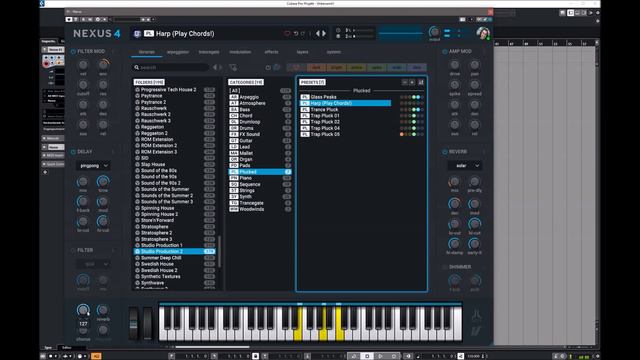Image resolution: width=640 pixels, height=360 pixels.
Task: Switch to the arpeggiator tab
Action: click(x=178, y=52)
